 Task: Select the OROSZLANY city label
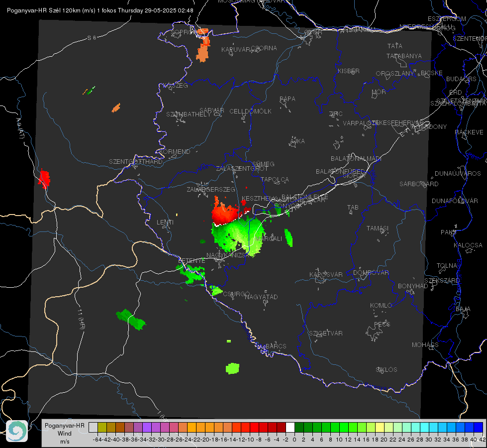coord(395,73)
